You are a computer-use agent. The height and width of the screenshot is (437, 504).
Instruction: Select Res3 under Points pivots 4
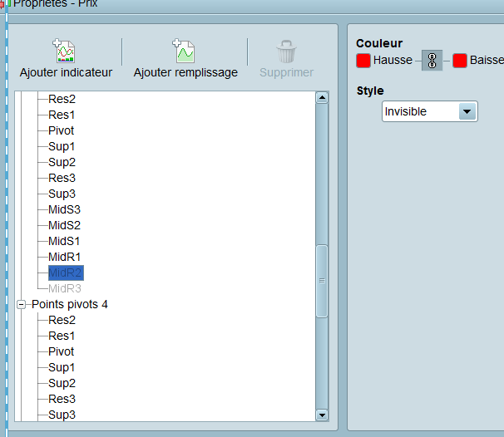tap(62, 399)
